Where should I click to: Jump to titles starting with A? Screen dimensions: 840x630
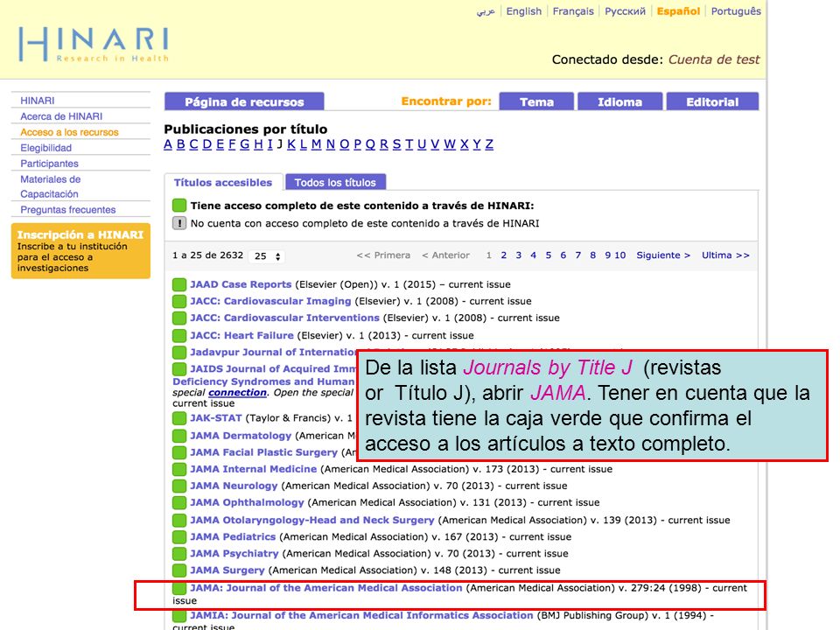pyautogui.click(x=168, y=144)
